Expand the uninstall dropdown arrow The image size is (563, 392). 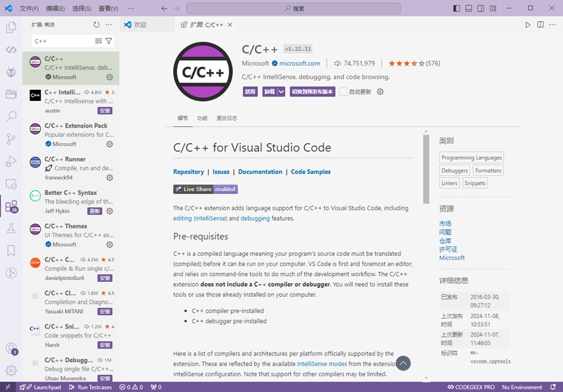(x=281, y=92)
